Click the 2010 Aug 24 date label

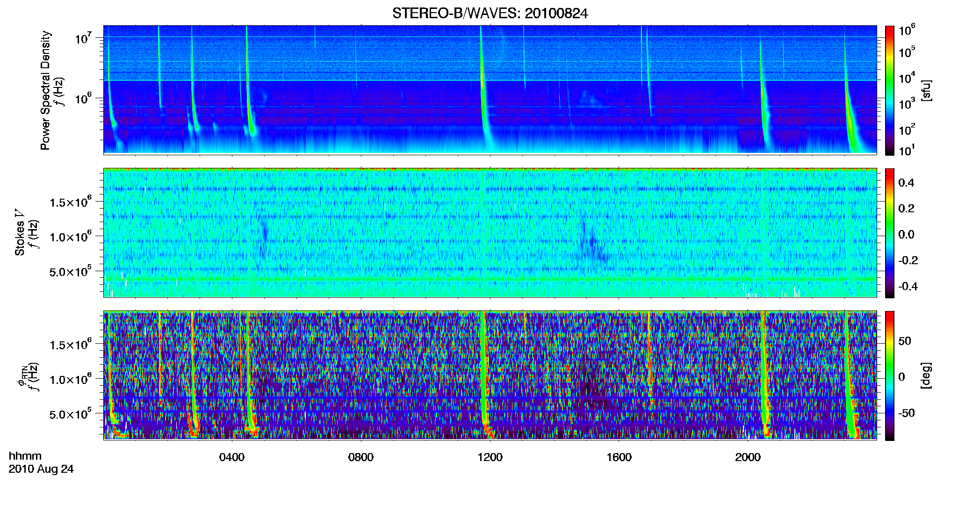41,469
